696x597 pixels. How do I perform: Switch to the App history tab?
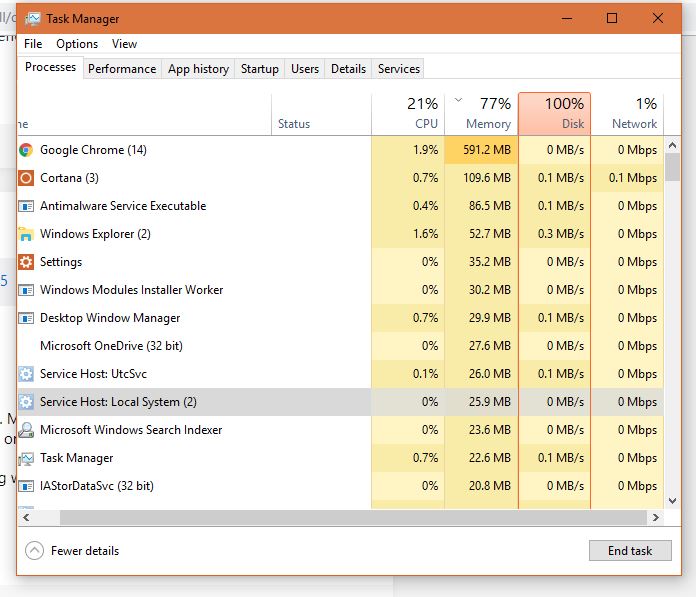pyautogui.click(x=198, y=69)
